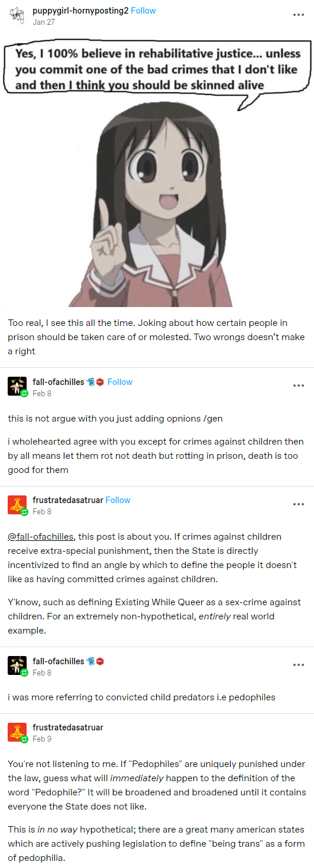Follow fall-ofachilles from first reblog
The height and width of the screenshot is (868, 314).
pos(120,381)
